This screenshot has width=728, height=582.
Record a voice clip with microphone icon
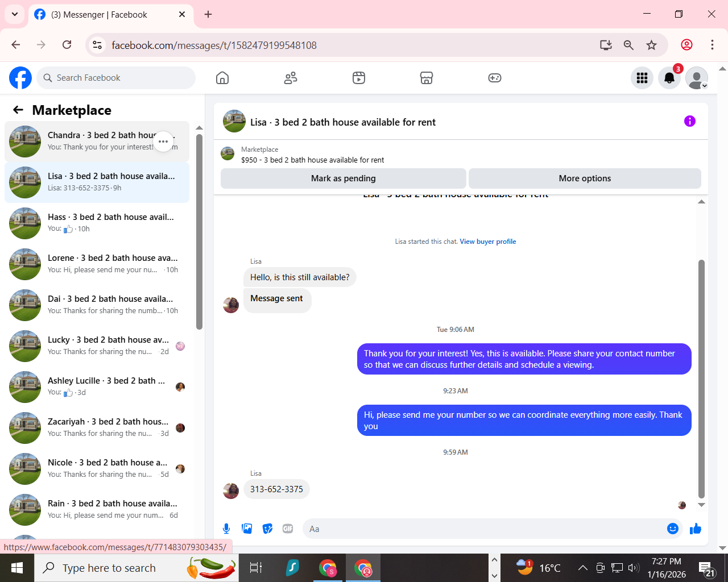click(x=226, y=529)
